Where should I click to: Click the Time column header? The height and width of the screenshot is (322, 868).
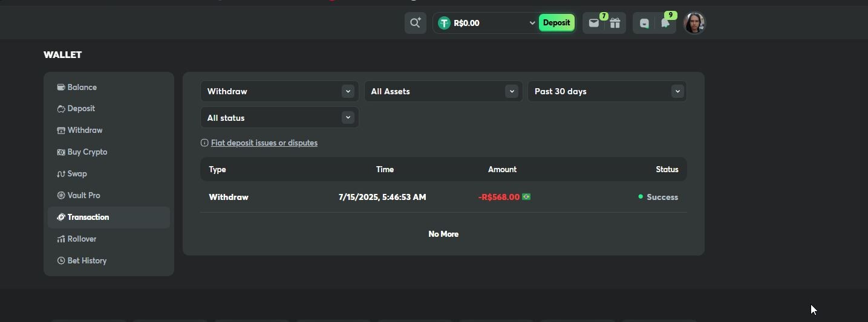point(385,169)
